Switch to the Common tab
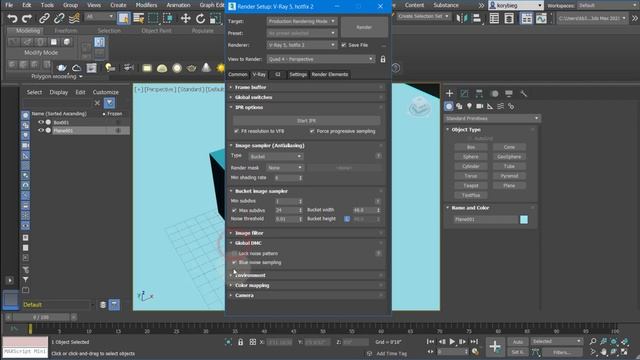 [238, 74]
